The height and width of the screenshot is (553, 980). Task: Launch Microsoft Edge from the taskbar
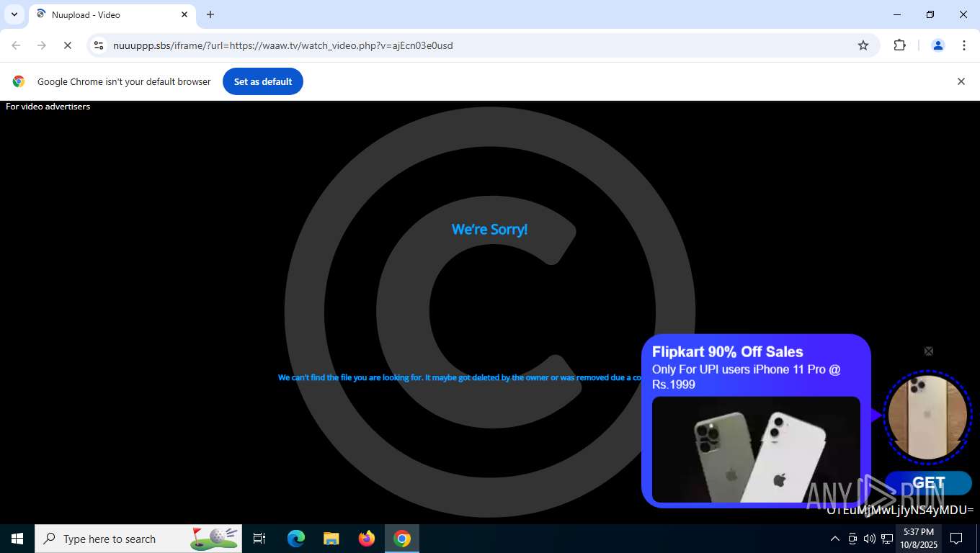[296, 539]
